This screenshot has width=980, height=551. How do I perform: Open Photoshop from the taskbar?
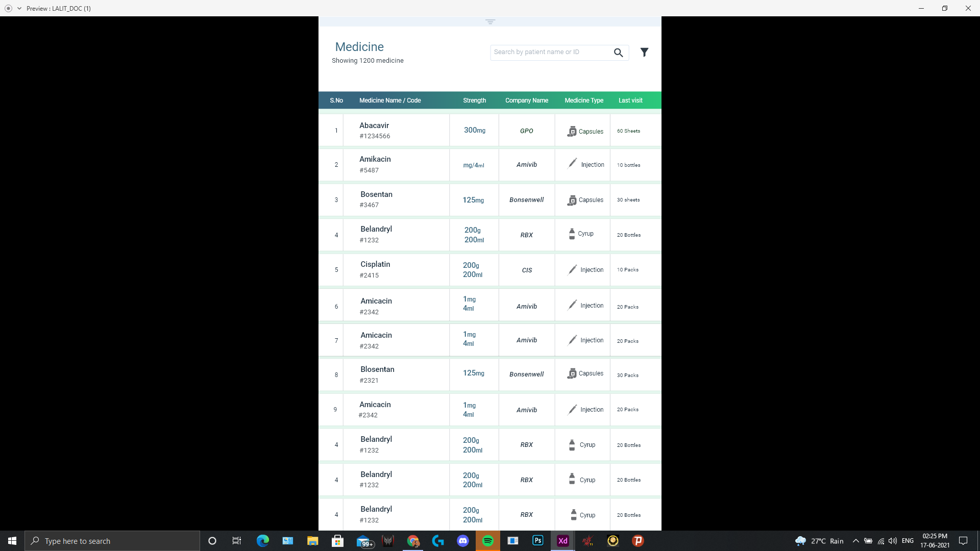tap(538, 541)
